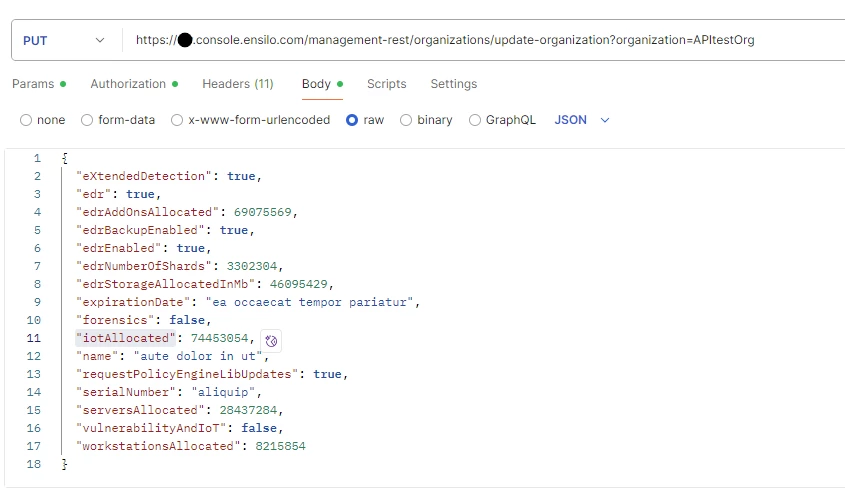The width and height of the screenshot is (845, 489).
Task: Click the "ea occaecat tempor pariatur" string
Action: coord(309,302)
